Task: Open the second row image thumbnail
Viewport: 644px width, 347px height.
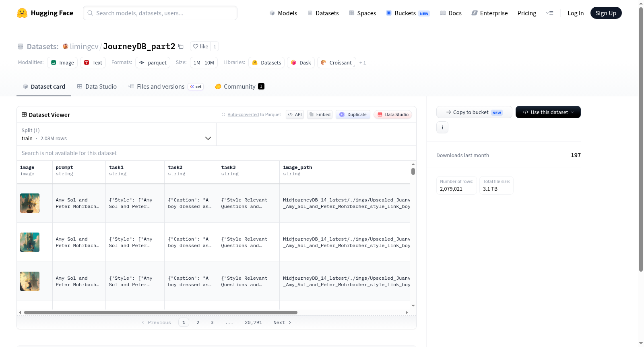Action: coord(30,242)
